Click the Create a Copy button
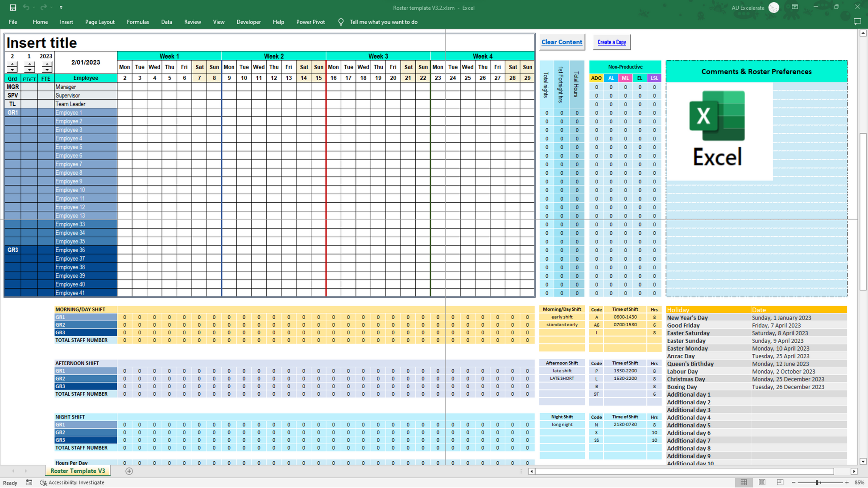This screenshot has height=488, width=868. [612, 42]
